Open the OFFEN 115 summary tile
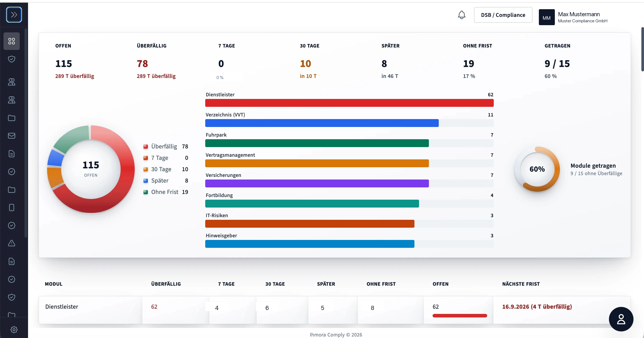 [x=75, y=61]
